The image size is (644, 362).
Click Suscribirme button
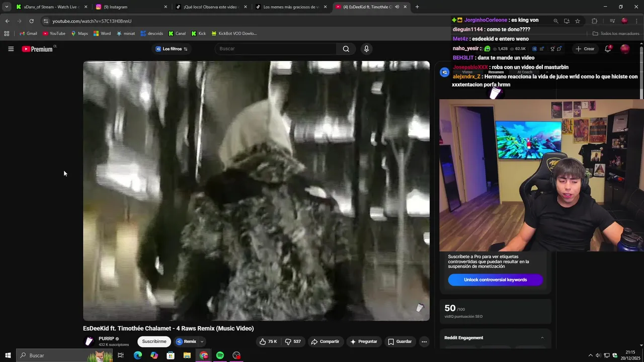tap(154, 341)
